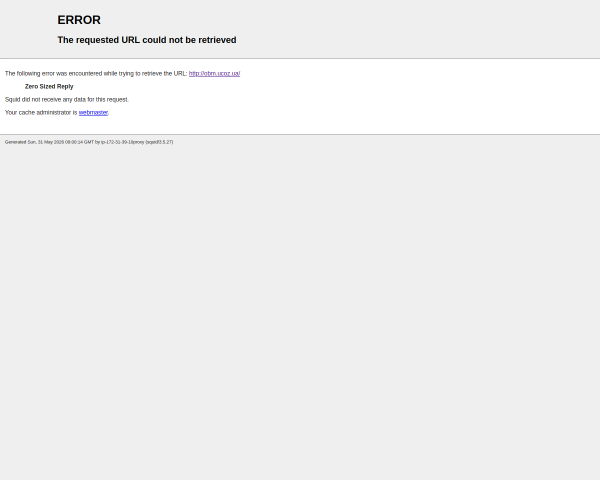Click the word 'administrator' in the cache line
Viewport: 600px width, 480px height.
tap(54, 113)
